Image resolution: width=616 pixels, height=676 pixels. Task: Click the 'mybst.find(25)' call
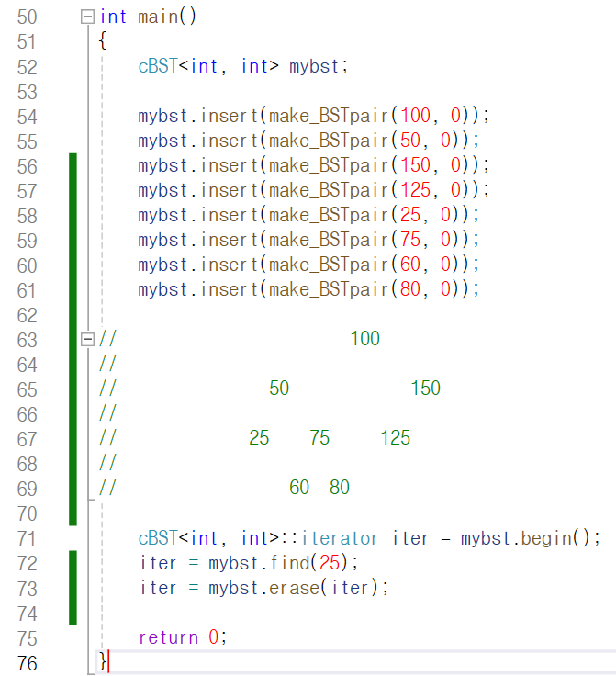278,563
